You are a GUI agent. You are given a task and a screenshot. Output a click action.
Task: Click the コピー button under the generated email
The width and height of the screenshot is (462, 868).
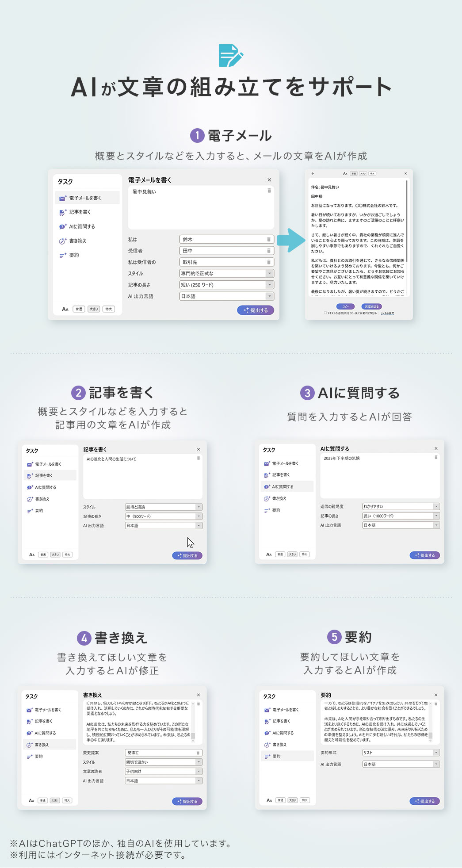345,306
